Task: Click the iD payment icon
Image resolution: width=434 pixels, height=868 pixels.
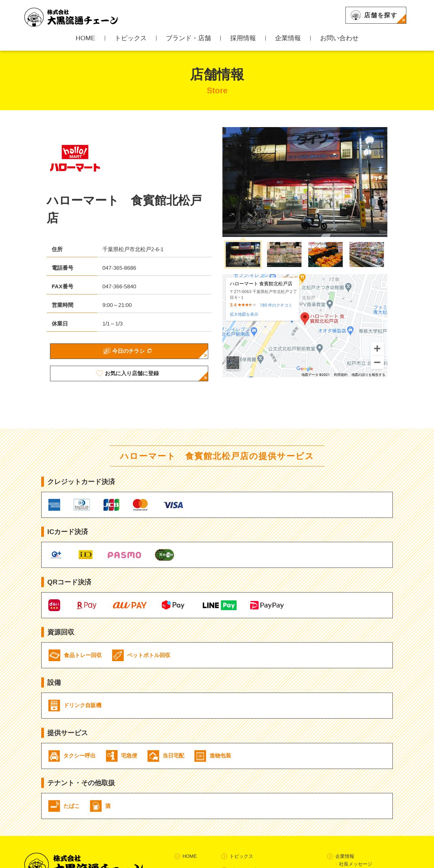Action: pyautogui.click(x=86, y=555)
